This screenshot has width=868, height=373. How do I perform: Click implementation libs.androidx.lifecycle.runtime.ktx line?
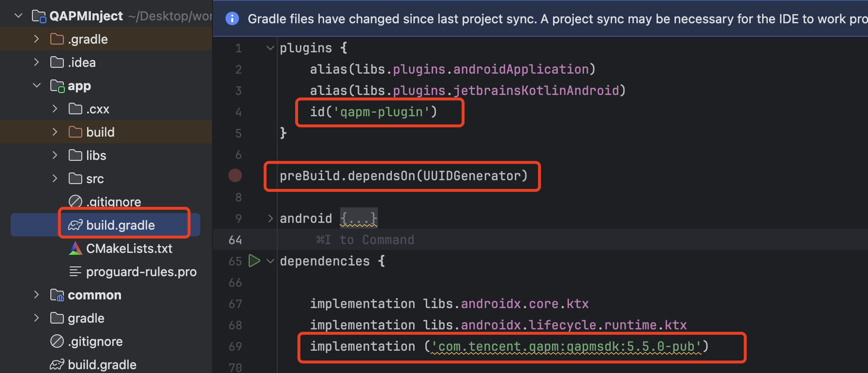point(498,325)
